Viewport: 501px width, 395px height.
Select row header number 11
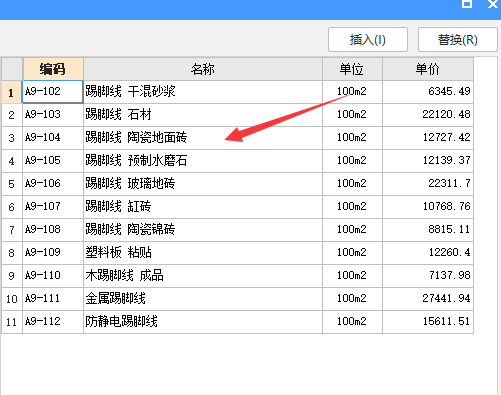pos(12,322)
